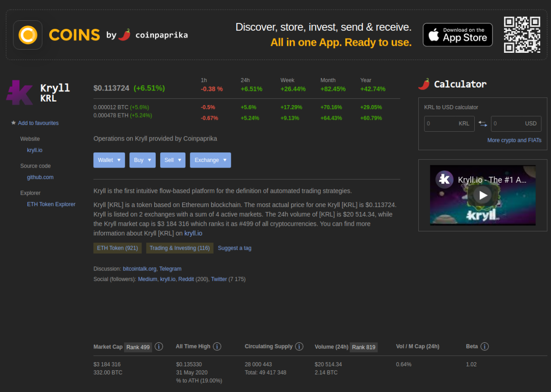Click the Kryll purple logo icon
Screen dimensions: 551x392
(x=19, y=92)
